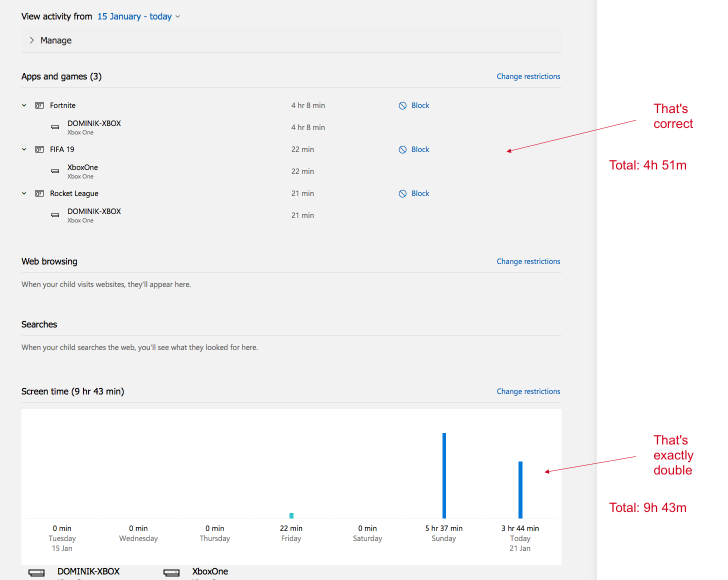Collapse the Rocket League row
The height and width of the screenshot is (580, 728).
click(24, 193)
